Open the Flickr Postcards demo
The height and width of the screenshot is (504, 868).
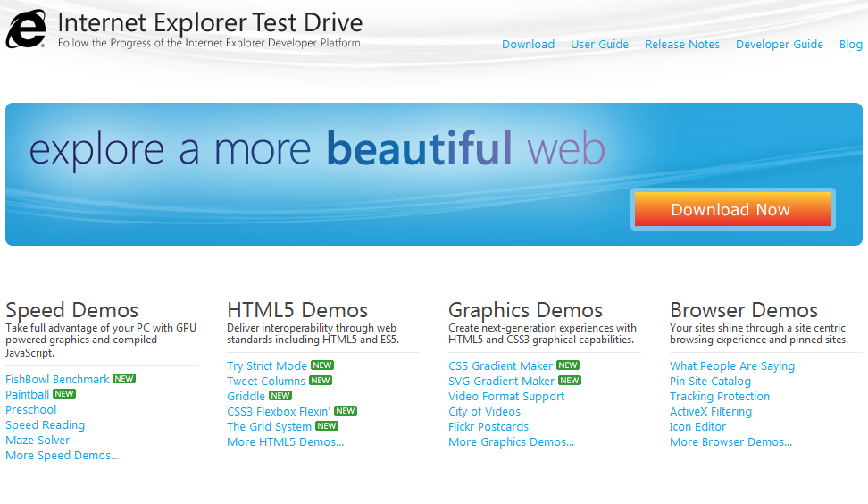488,427
